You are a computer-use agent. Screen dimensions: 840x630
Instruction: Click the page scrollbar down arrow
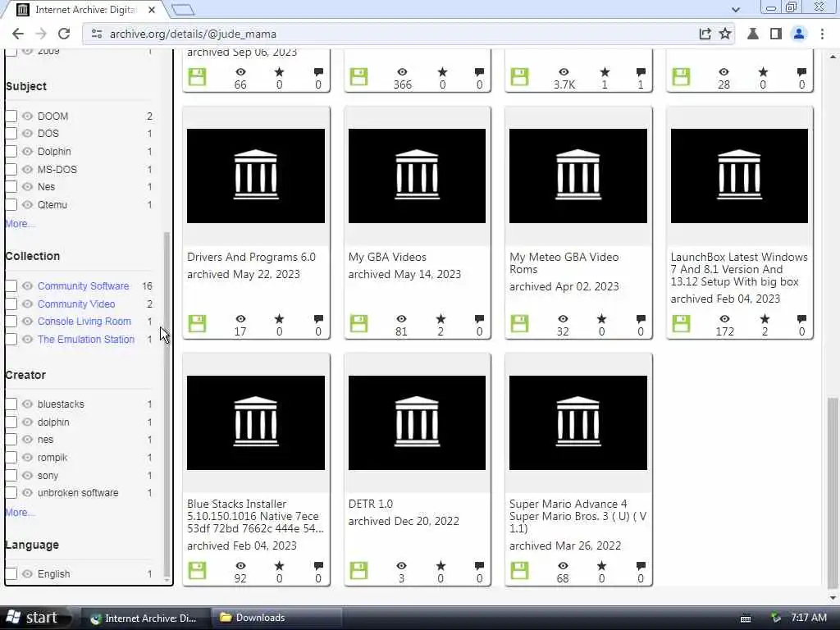coord(832,598)
